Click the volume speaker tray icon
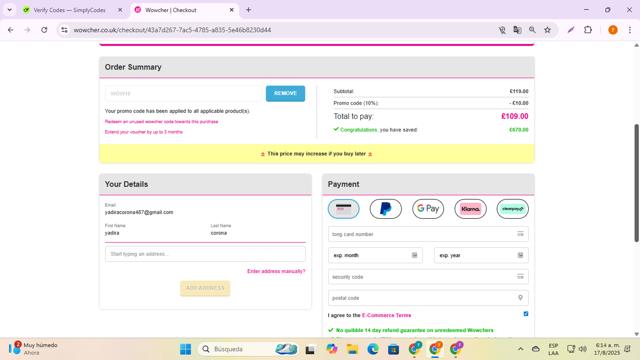 (x=583, y=349)
